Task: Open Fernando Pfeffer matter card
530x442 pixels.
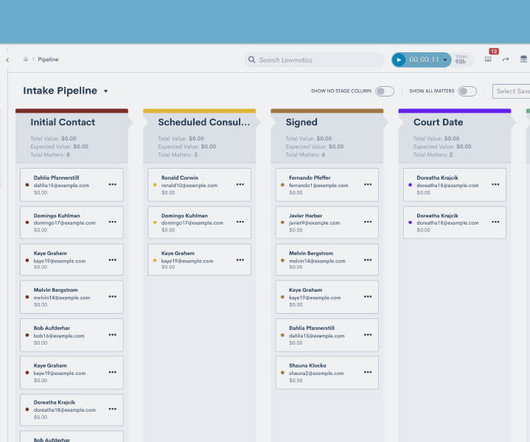Action: [327, 185]
